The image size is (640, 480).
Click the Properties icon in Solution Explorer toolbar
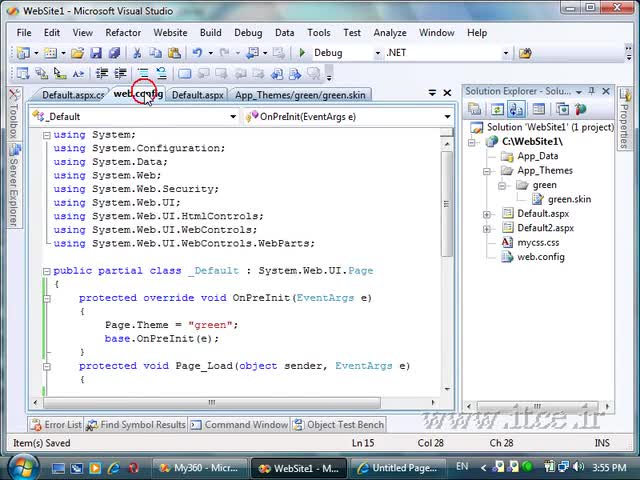pos(474,109)
